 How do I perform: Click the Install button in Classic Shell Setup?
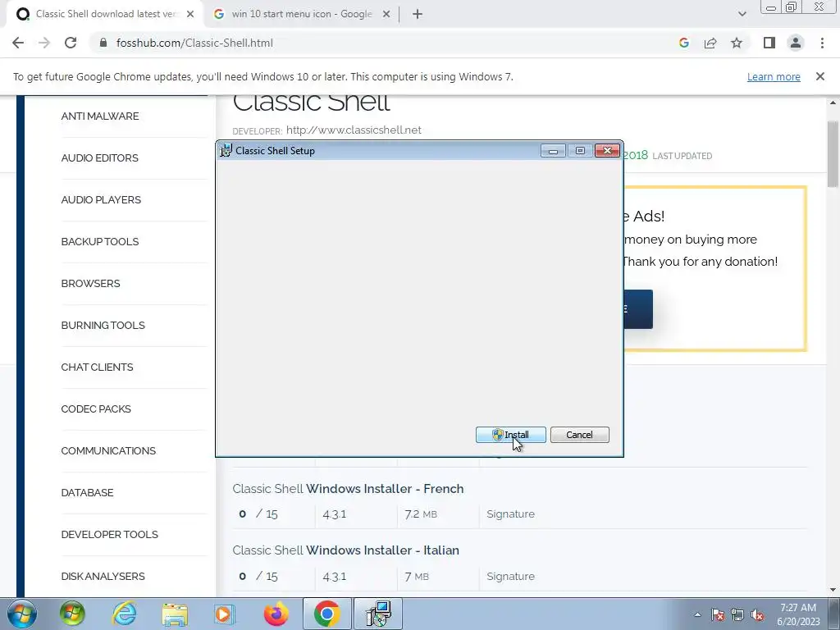pyautogui.click(x=510, y=435)
